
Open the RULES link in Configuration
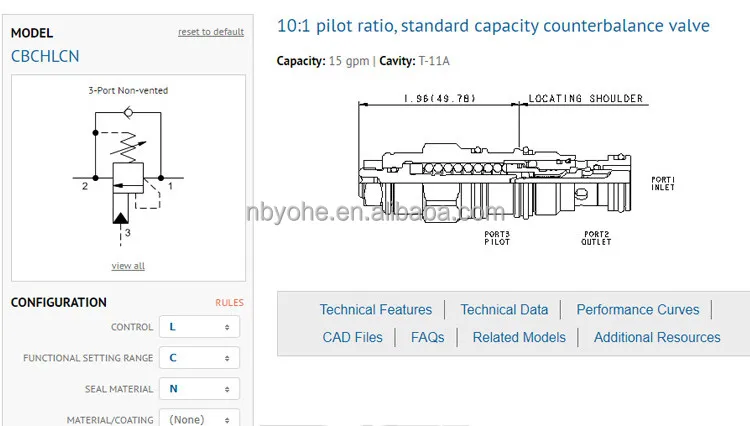pos(229,303)
